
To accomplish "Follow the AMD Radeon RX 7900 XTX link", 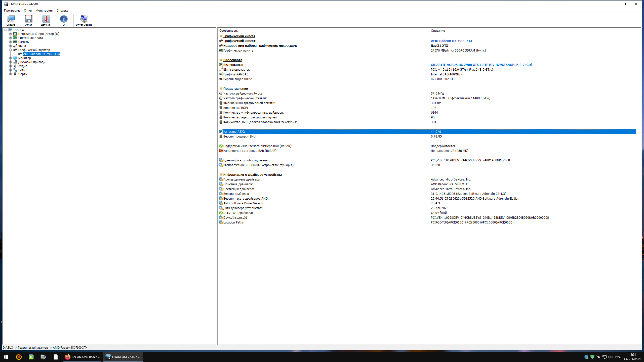I will click(x=451, y=41).
